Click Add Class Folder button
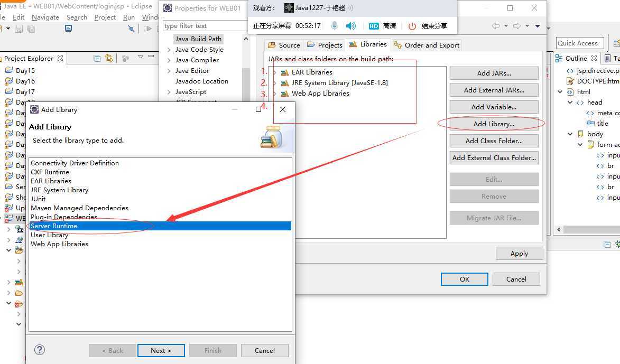The height and width of the screenshot is (364, 620). (494, 141)
